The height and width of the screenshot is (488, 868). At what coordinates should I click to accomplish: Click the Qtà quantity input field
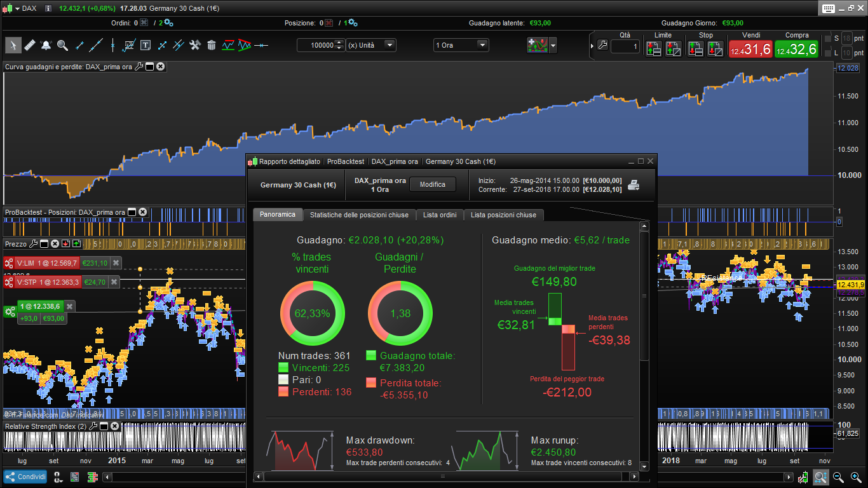point(625,46)
